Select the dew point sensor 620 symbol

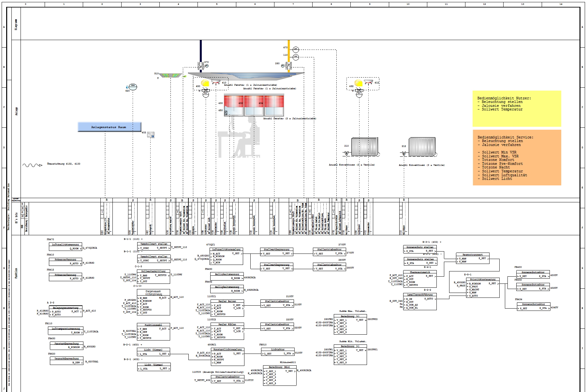click(x=133, y=87)
